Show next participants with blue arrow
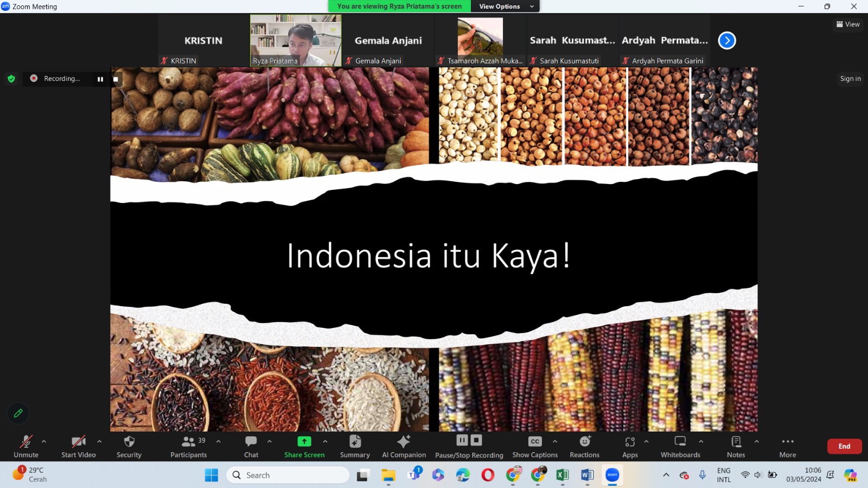Viewport: 868px width, 488px height. click(x=727, y=40)
